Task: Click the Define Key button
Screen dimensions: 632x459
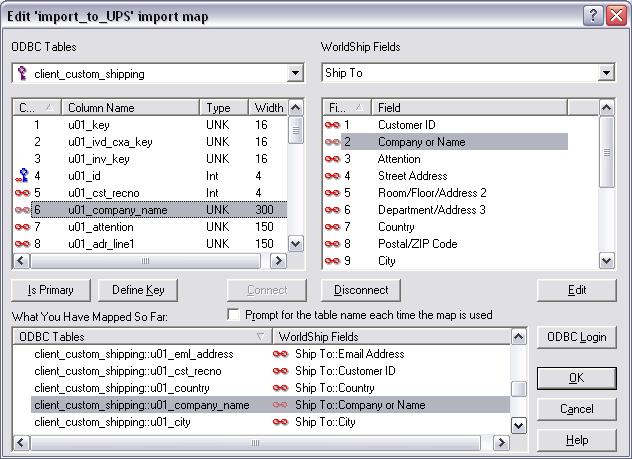Action: tap(138, 290)
